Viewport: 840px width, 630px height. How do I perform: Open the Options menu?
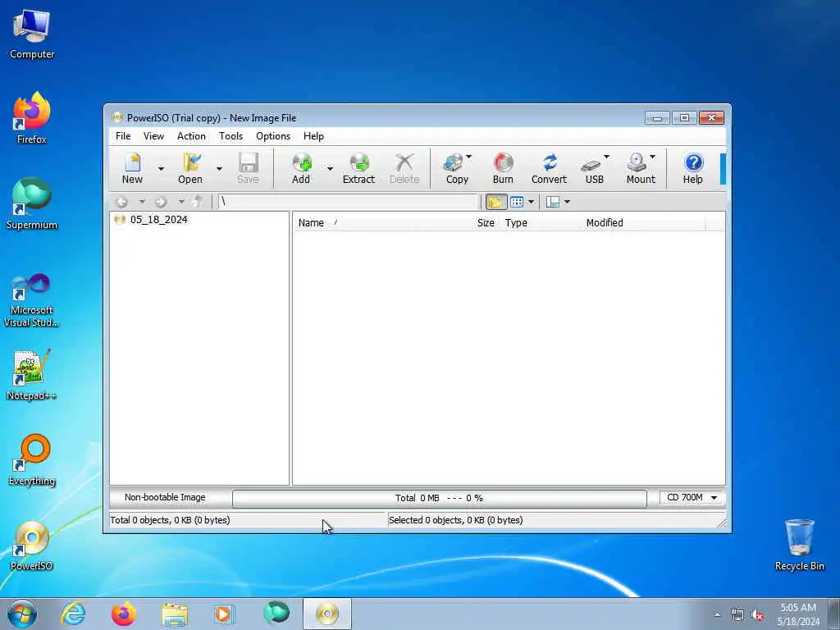(x=273, y=136)
